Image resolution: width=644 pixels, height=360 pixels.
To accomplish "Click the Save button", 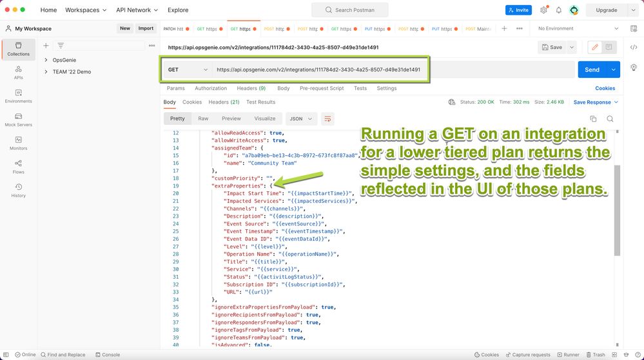I will point(552,47).
